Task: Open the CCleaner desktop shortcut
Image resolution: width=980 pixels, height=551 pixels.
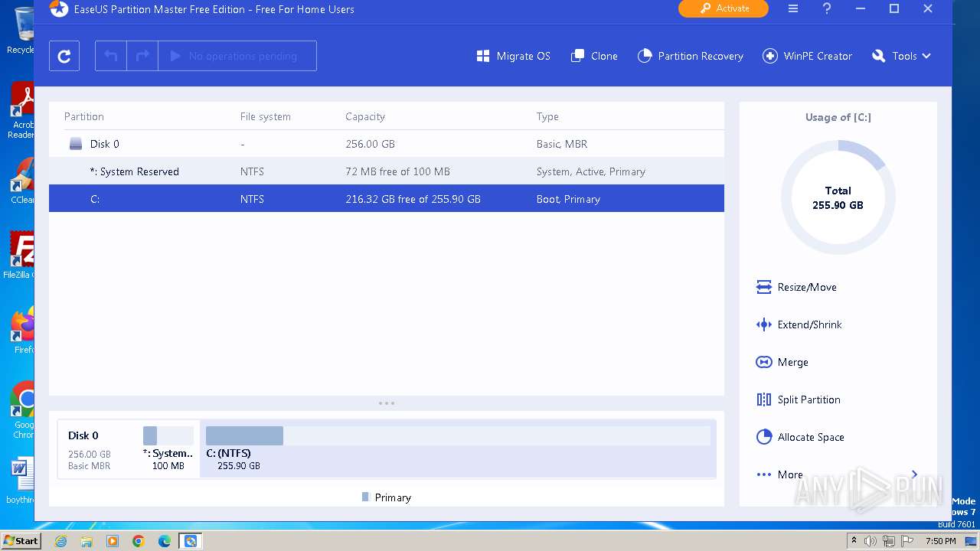Action: pos(22,181)
